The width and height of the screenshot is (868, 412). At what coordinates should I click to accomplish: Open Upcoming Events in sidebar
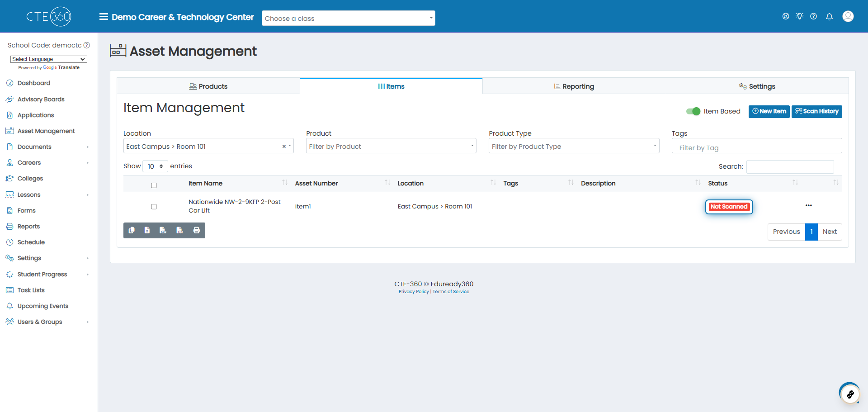coord(42,306)
